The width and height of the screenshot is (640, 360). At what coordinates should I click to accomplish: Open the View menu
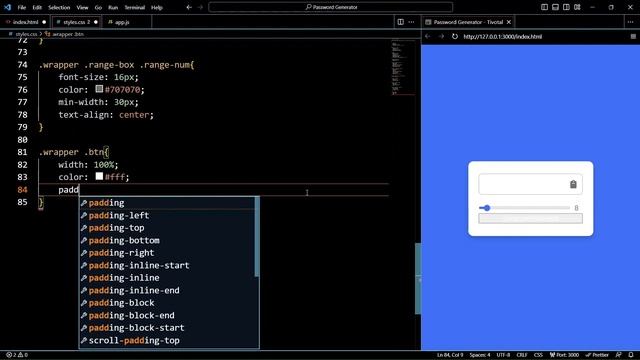click(82, 7)
